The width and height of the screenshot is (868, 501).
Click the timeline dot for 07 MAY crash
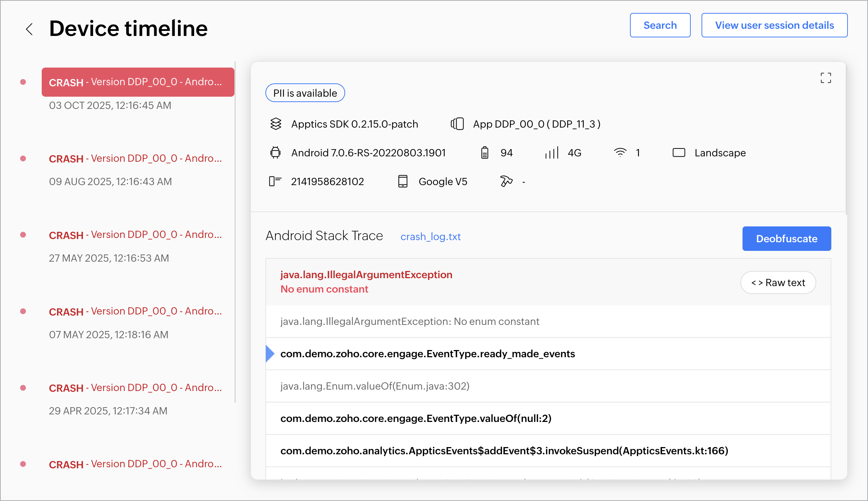point(23,311)
